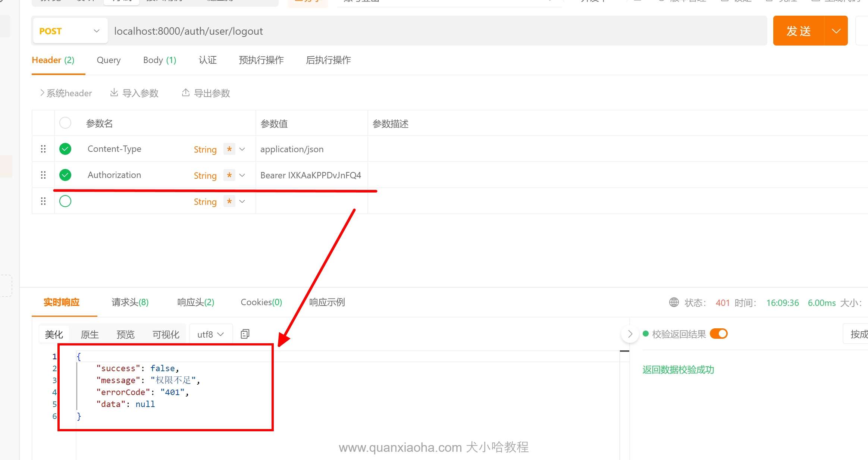This screenshot has height=460, width=868.
Task: Toggle the 校验返回结果 validation switch
Action: click(x=718, y=334)
